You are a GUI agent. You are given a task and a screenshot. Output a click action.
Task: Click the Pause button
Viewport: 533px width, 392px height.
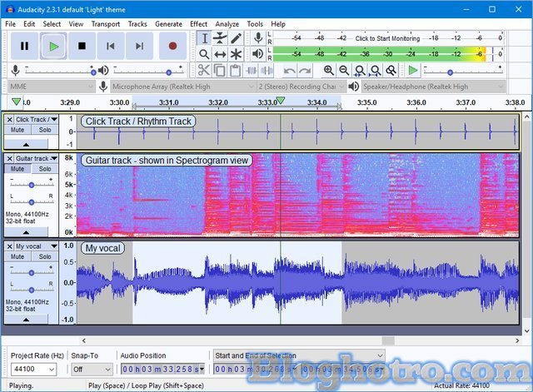24,46
